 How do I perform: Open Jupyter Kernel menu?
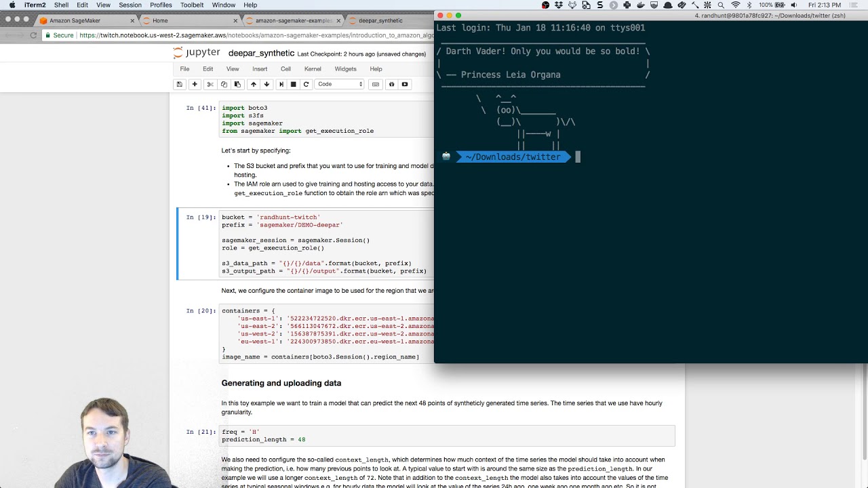313,68
